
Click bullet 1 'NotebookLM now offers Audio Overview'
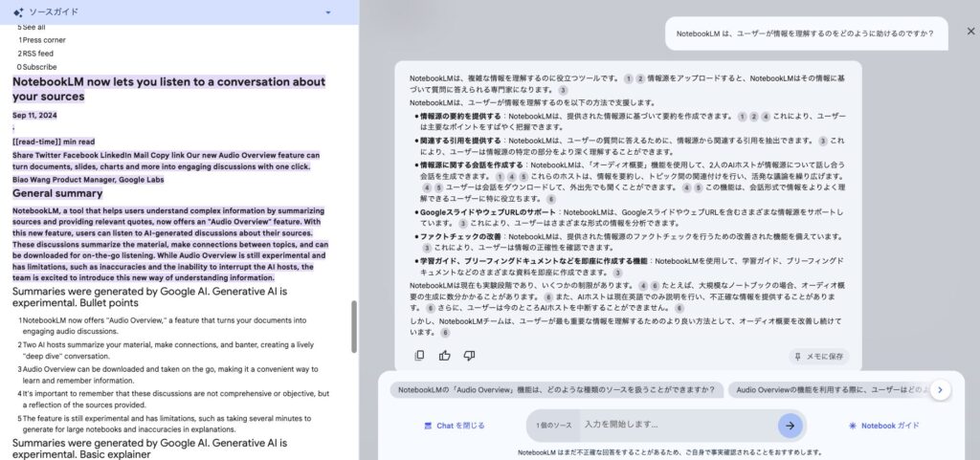(x=164, y=326)
